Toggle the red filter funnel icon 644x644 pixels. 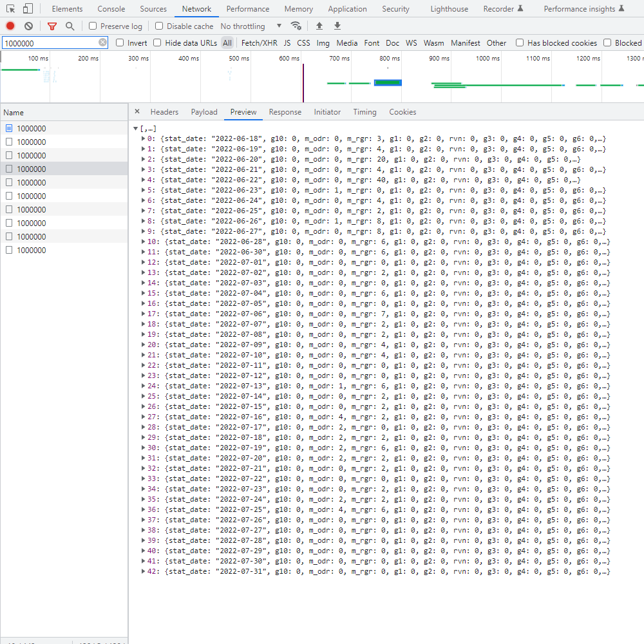coord(52,26)
